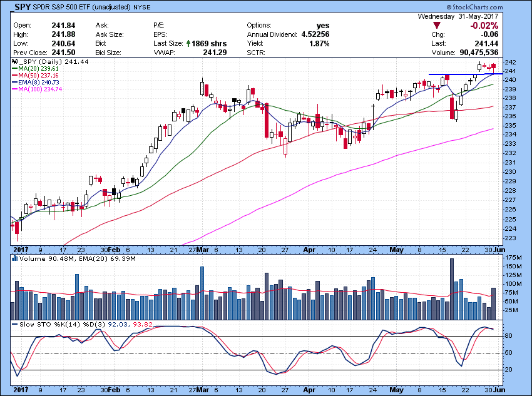Click the Options value yes

(x=323, y=26)
